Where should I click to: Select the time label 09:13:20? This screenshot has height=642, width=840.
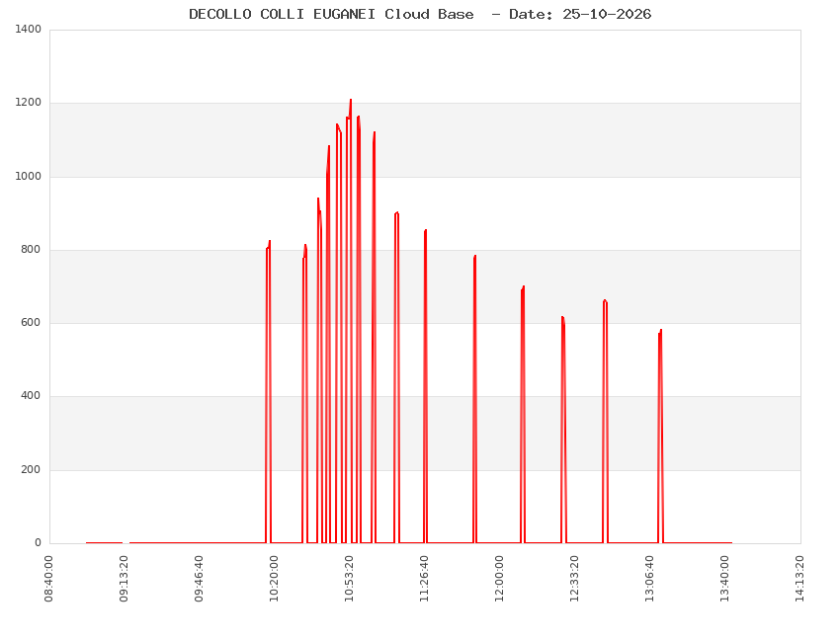pos(124,579)
